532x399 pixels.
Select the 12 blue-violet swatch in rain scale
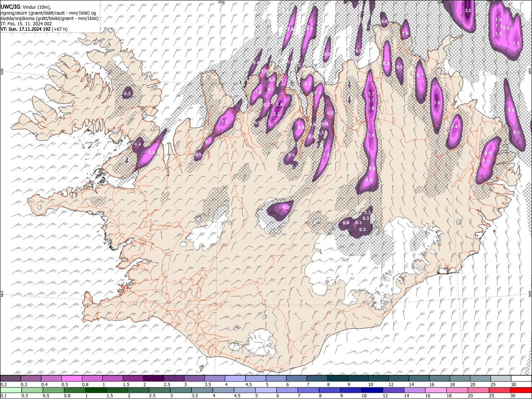(394, 390)
